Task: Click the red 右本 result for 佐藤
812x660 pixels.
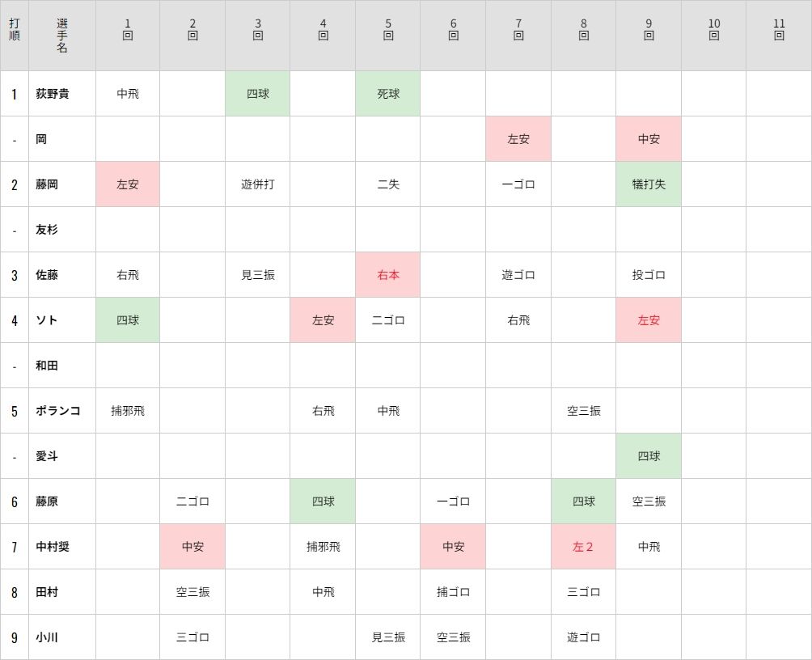Action: [x=388, y=275]
